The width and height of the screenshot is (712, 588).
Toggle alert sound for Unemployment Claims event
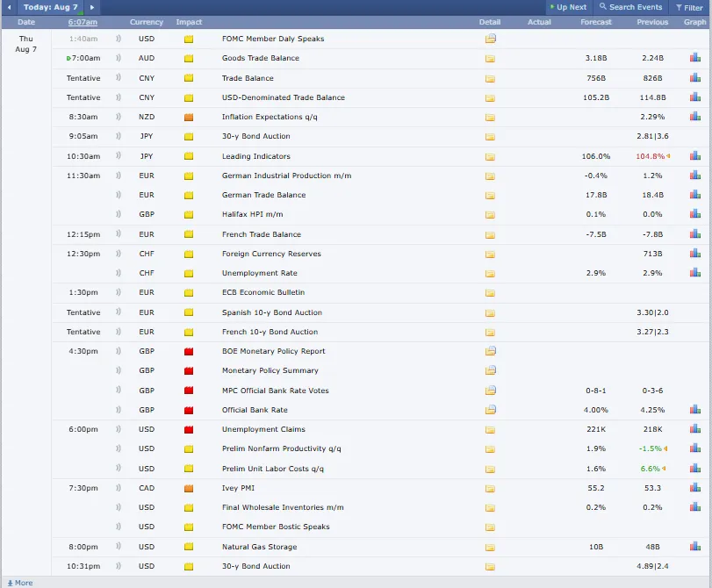tap(118, 429)
